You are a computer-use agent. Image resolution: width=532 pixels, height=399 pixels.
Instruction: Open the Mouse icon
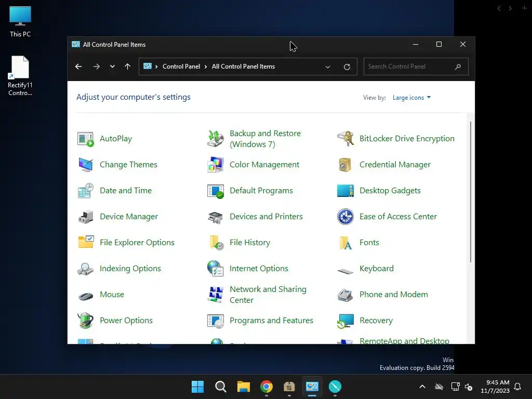pos(86,296)
